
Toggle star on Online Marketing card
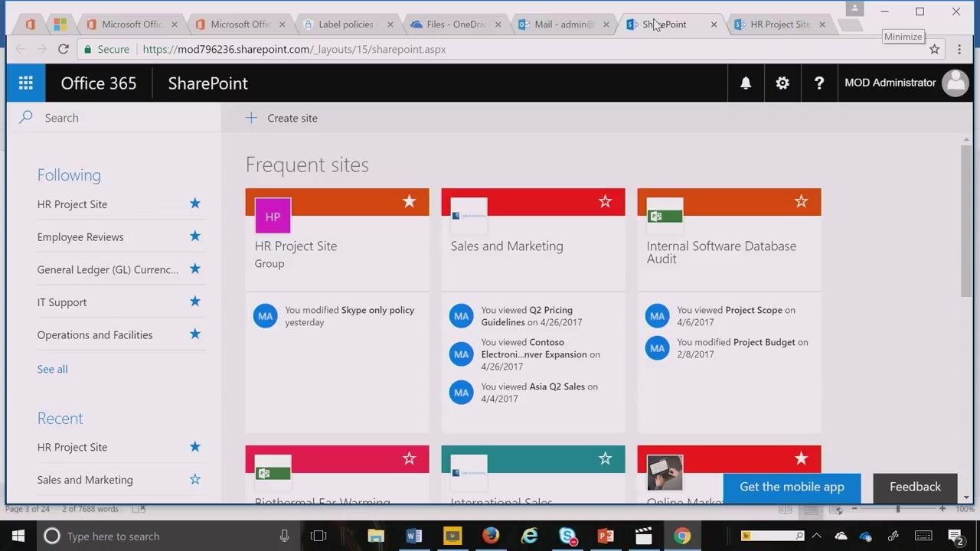(x=802, y=458)
